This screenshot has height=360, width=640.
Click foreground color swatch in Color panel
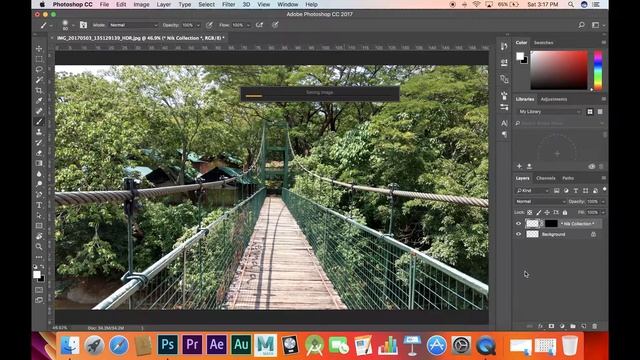[x=520, y=56]
